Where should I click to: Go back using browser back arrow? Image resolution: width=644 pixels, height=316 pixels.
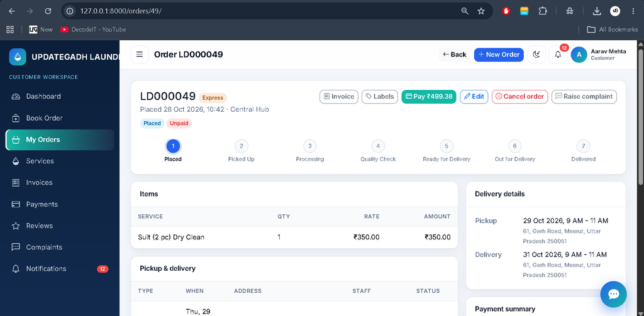[x=12, y=11]
